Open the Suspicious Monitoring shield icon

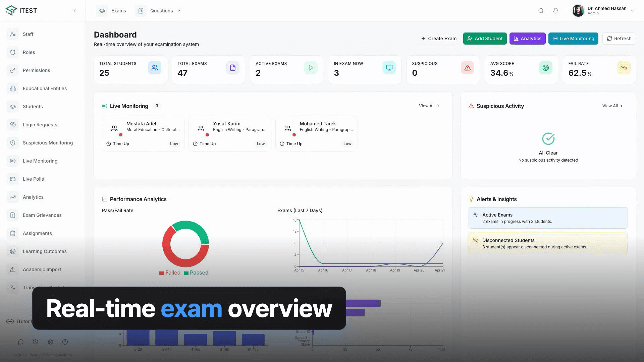point(13,143)
